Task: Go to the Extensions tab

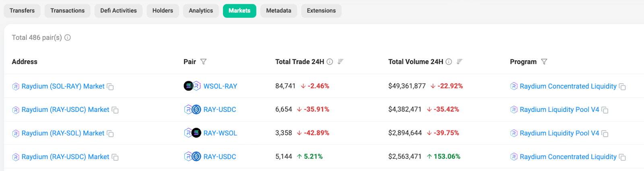Action: pyautogui.click(x=321, y=10)
